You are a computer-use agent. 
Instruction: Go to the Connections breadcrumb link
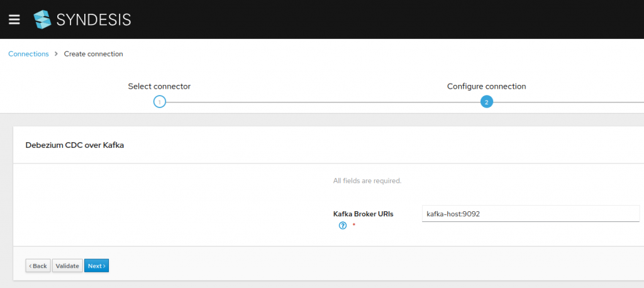[x=28, y=54]
